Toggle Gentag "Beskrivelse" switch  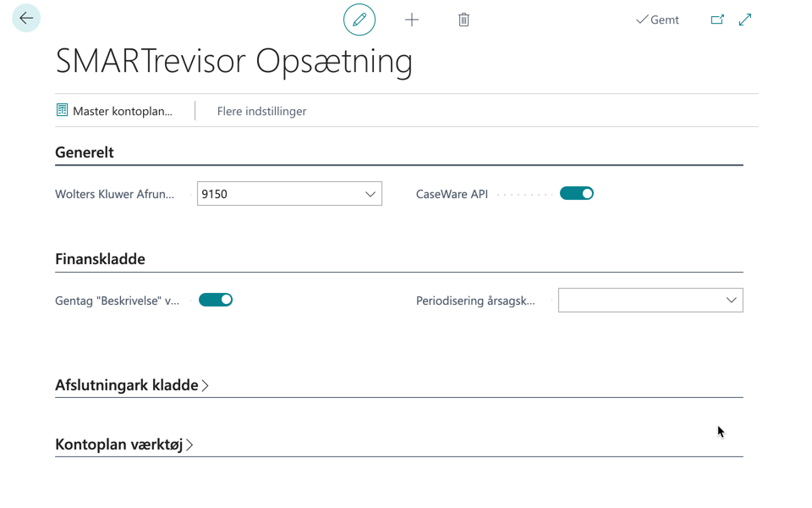[x=216, y=300]
